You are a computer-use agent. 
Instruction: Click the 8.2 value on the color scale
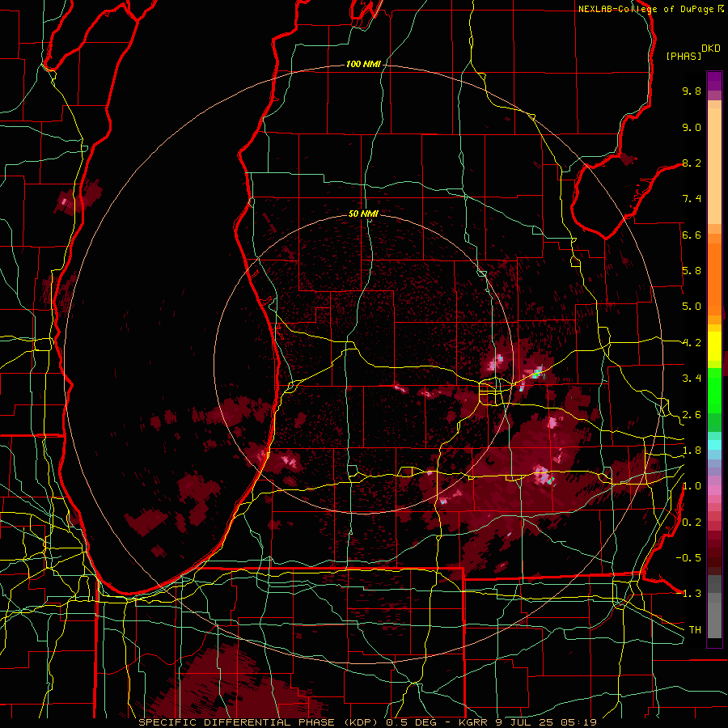(692, 163)
